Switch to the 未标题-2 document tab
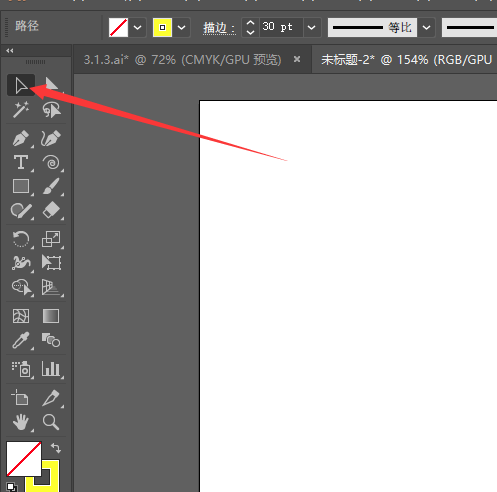This screenshot has width=497, height=492. tap(407, 60)
